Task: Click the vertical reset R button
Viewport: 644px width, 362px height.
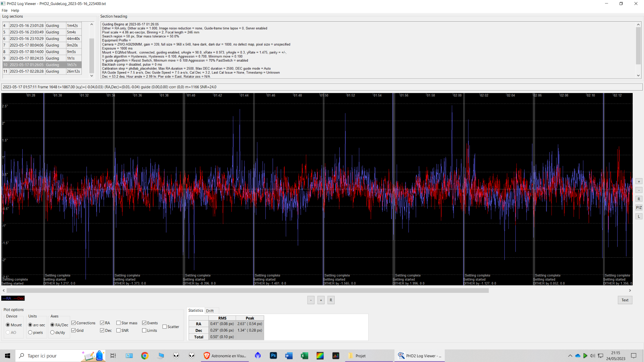Action: pyautogui.click(x=639, y=199)
